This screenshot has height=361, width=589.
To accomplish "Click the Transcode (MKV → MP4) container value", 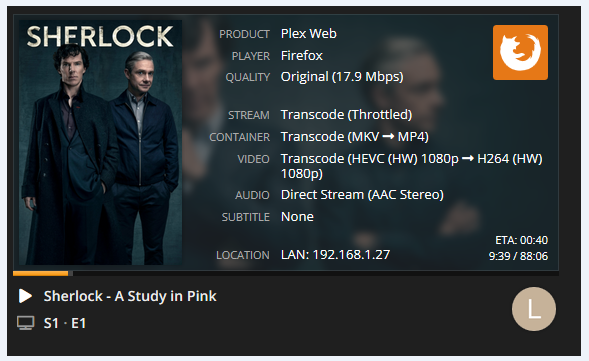I will click(x=355, y=137).
